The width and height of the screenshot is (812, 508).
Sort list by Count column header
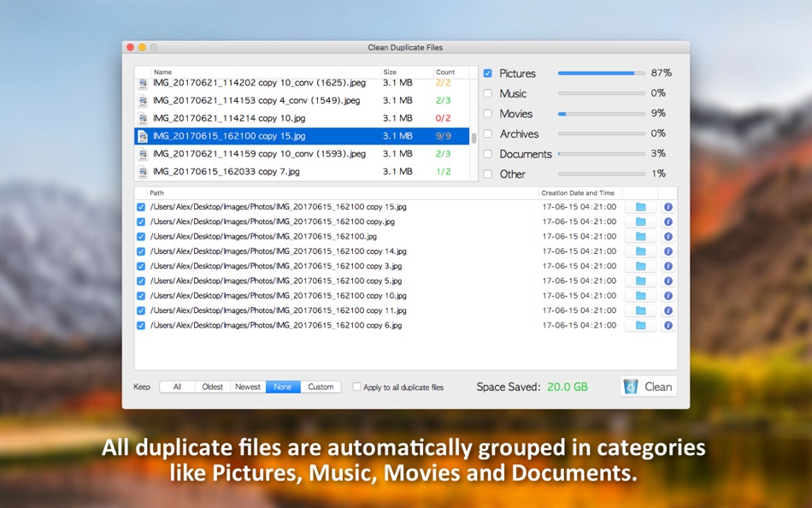click(450, 72)
